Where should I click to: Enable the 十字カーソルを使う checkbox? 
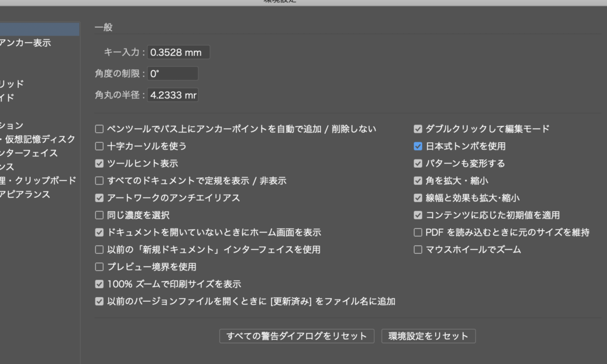pos(100,146)
